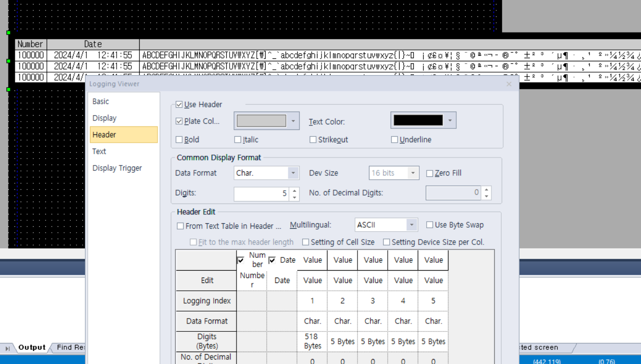The height and width of the screenshot is (364, 641).
Task: Check the Use Byte Swap option
Action: coord(429,224)
